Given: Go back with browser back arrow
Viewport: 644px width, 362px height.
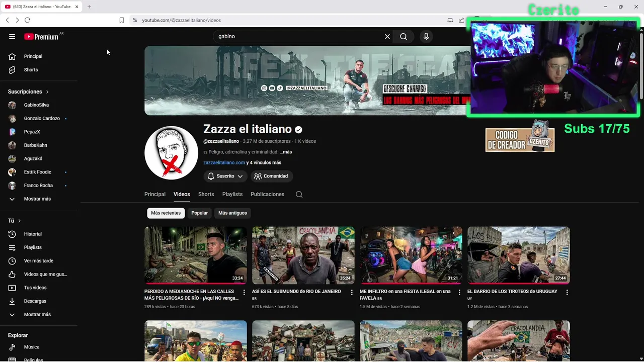Looking at the screenshot, I should 7,20.
